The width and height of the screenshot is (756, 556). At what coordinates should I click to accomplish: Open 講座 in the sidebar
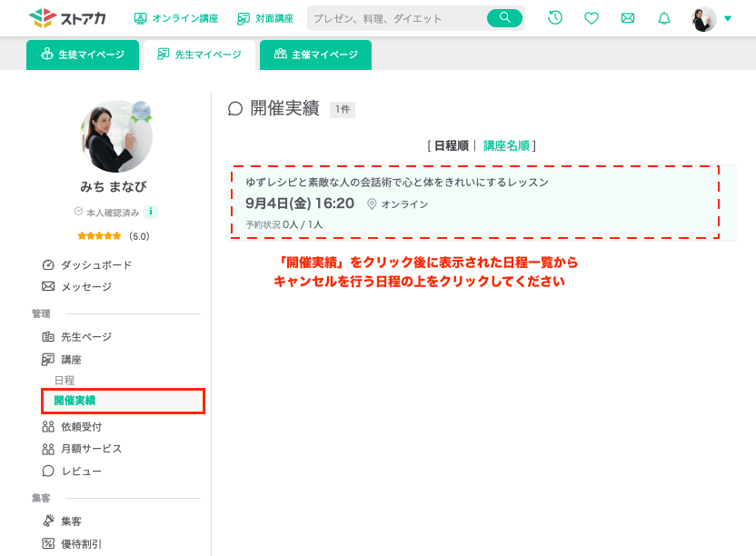62,359
